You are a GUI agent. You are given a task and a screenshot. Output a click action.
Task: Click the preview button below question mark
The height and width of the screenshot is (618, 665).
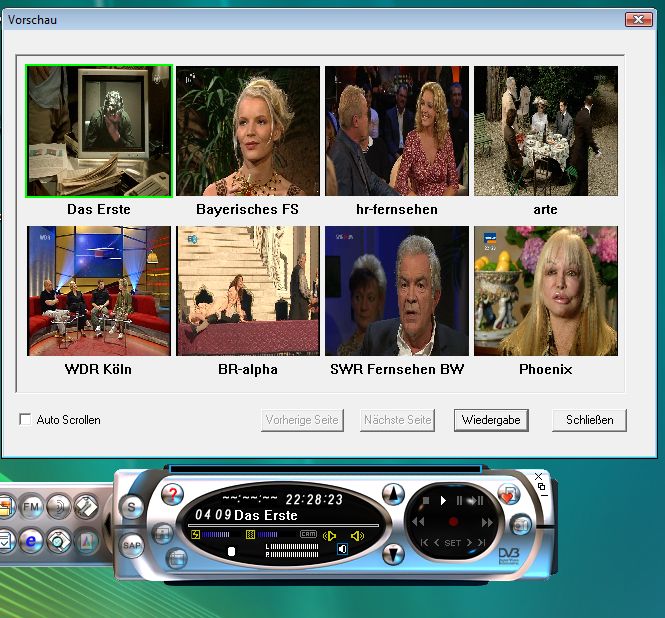(x=163, y=534)
